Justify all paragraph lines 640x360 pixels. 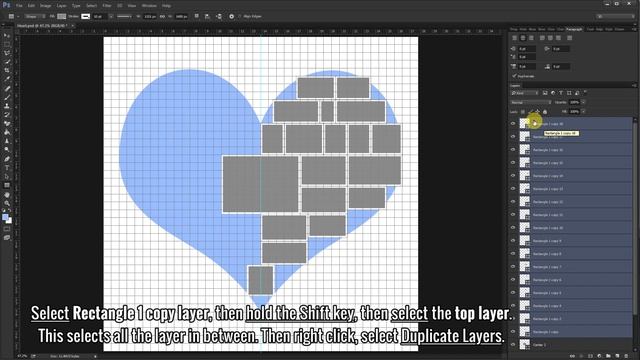pos(569,38)
